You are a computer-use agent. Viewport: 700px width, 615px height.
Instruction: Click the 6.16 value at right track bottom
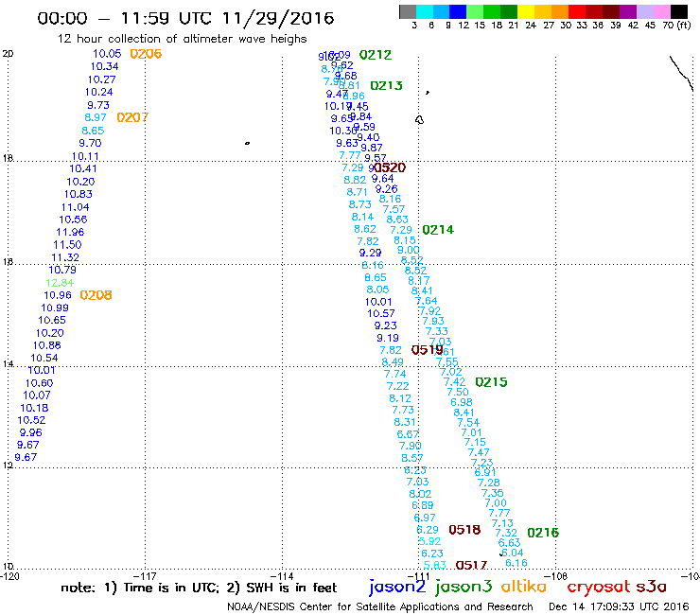click(x=516, y=563)
